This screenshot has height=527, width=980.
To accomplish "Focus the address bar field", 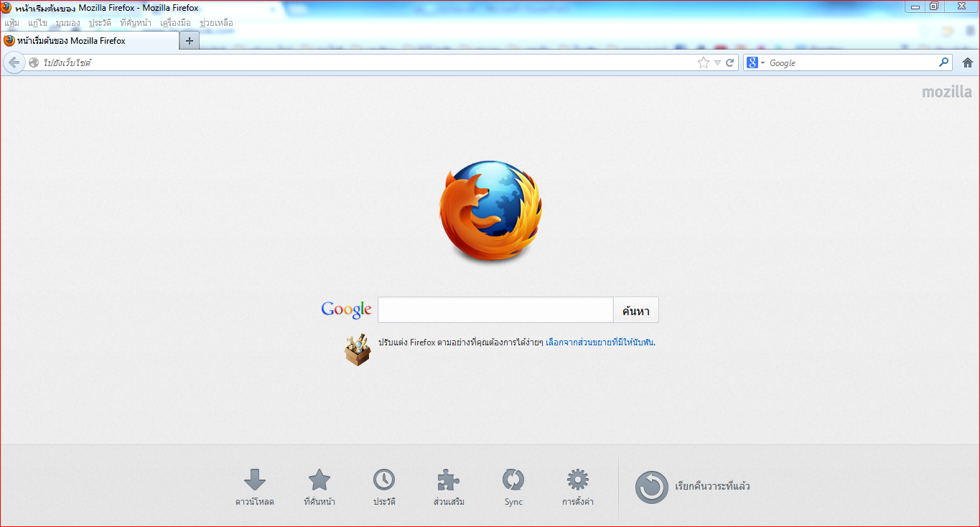I will [368, 63].
